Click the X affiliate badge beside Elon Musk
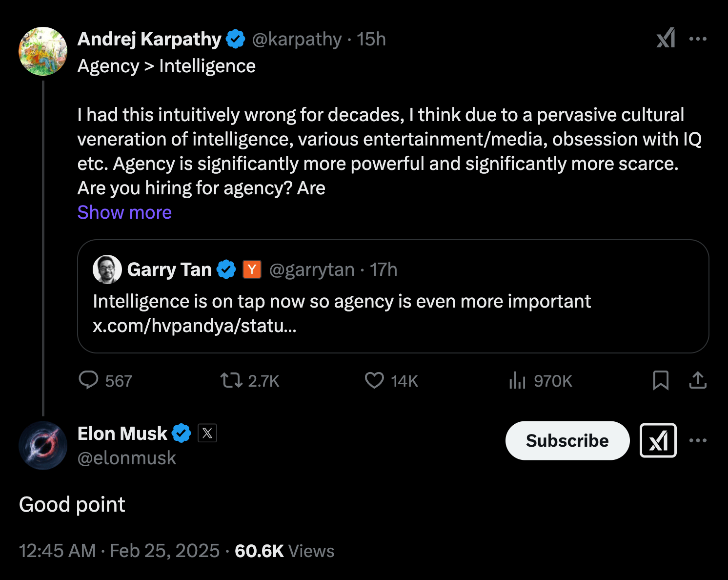The image size is (728, 580). pos(207,433)
